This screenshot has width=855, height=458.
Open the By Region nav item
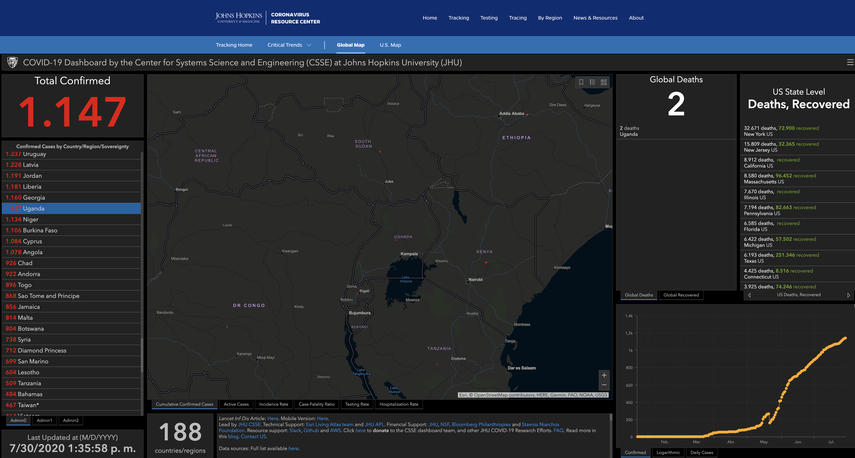550,18
